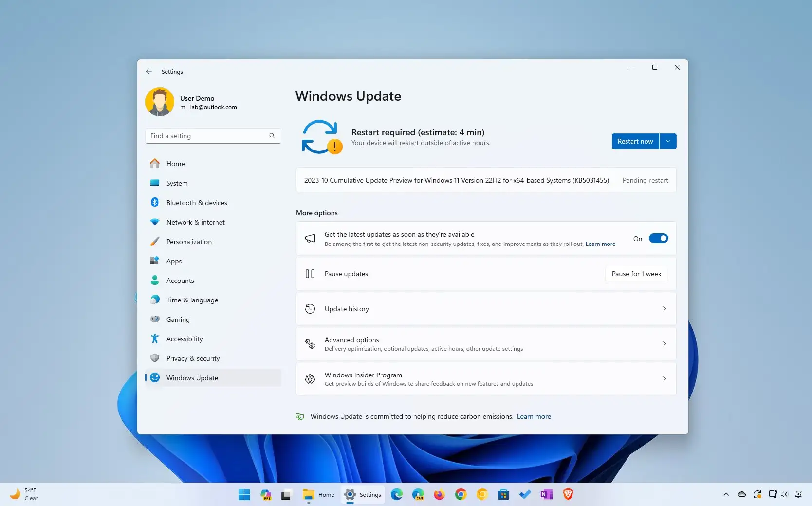Click Restart now button
The width and height of the screenshot is (812, 506).
tap(635, 141)
